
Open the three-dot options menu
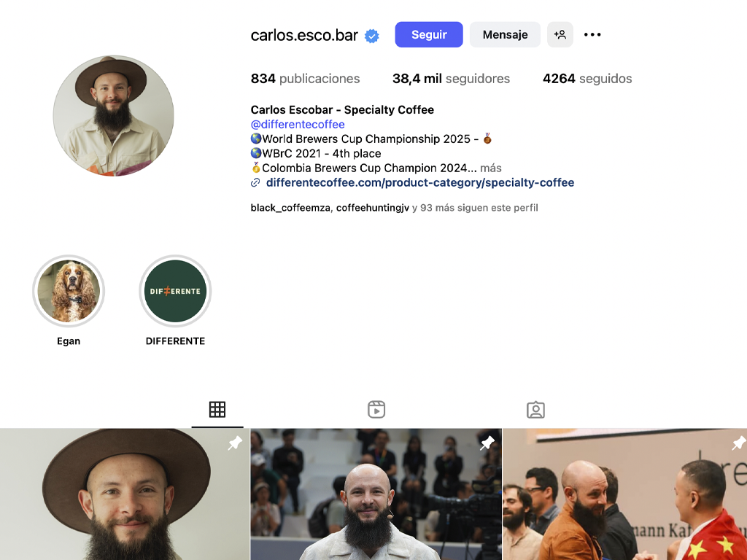pos(592,34)
